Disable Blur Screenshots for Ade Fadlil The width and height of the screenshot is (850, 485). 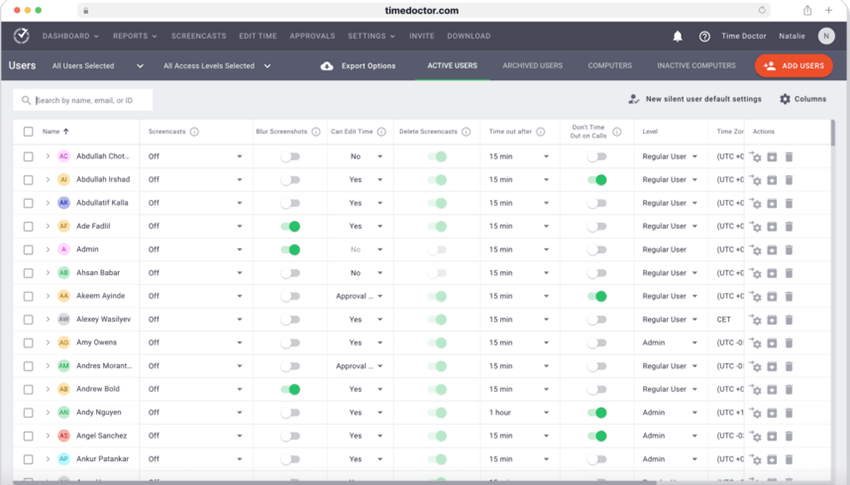(x=290, y=227)
